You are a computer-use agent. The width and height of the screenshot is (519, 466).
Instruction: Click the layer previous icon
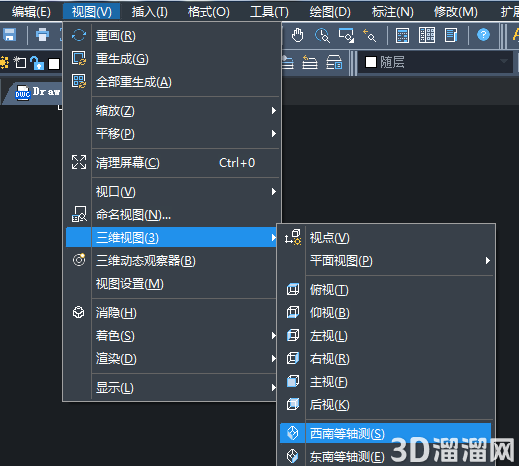[310, 62]
